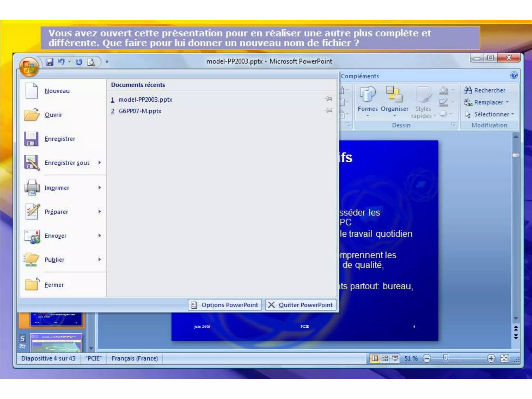Viewport: 532px width, 399px height.
Task: Click the "PCIE" theme name in status bar
Action: point(94,358)
